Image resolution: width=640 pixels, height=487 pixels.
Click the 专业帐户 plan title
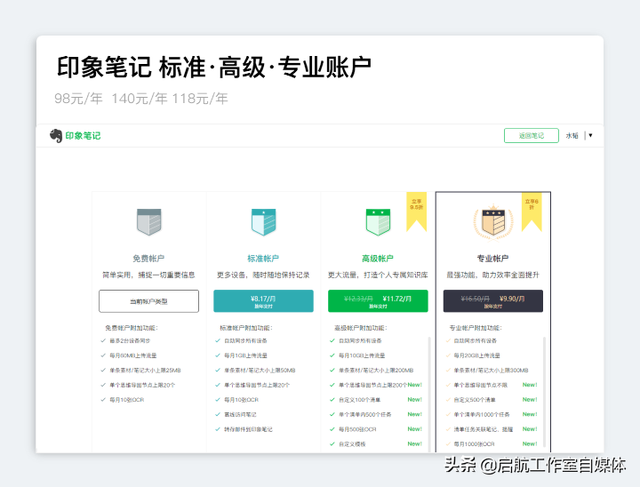click(x=492, y=258)
